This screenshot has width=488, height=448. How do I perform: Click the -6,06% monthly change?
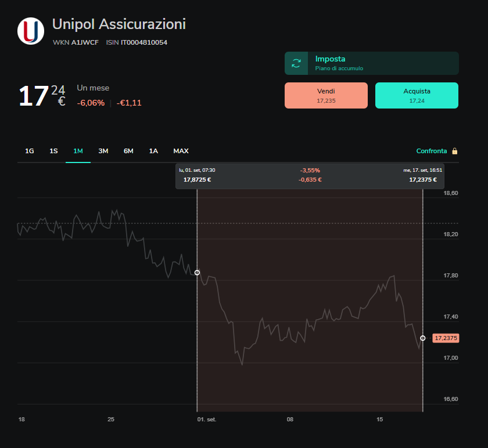[91, 103]
